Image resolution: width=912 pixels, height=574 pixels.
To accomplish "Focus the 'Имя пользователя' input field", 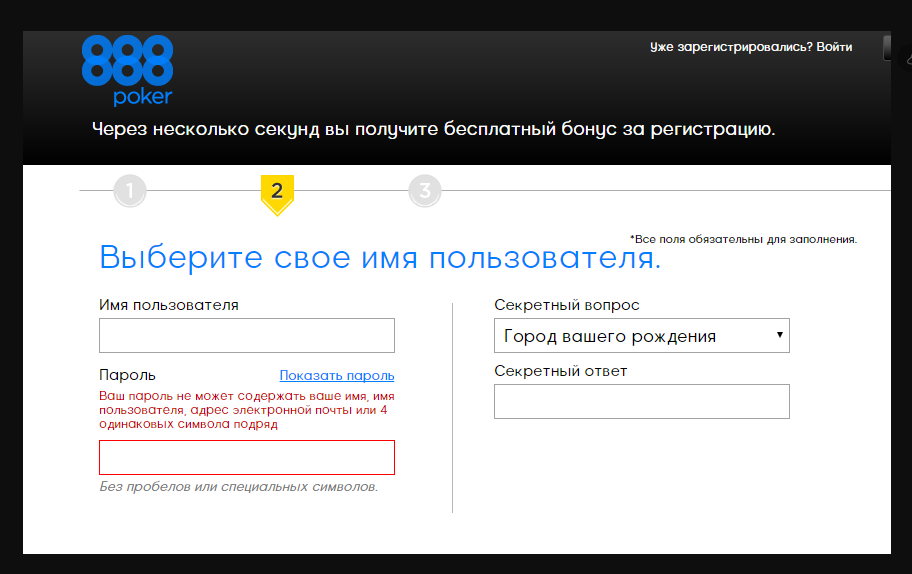I will point(247,336).
